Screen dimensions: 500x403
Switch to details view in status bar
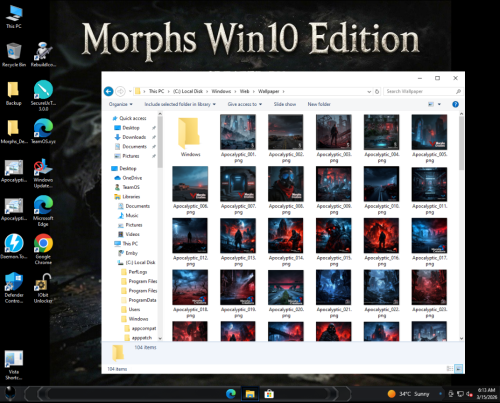[450, 369]
